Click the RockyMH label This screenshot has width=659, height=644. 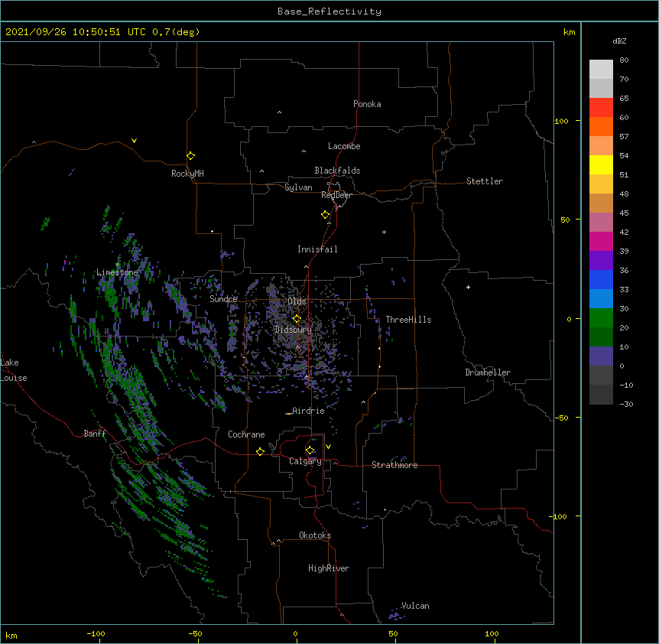[x=187, y=174]
